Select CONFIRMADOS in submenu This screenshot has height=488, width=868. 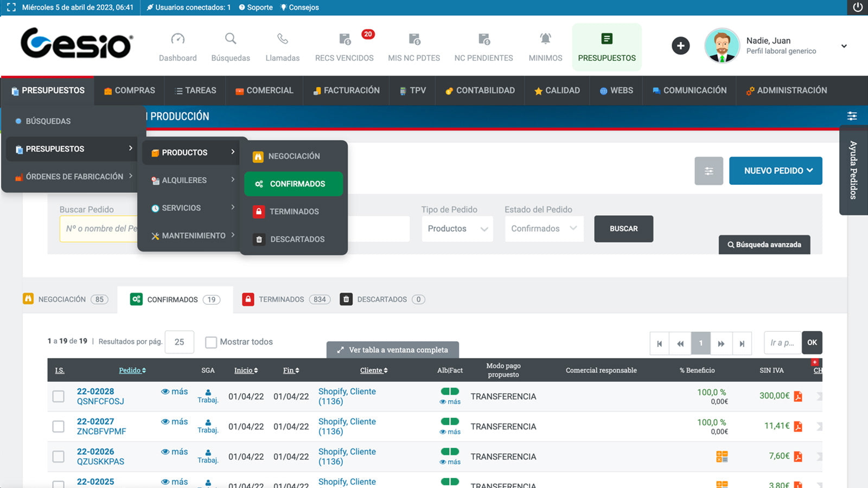[x=293, y=184]
